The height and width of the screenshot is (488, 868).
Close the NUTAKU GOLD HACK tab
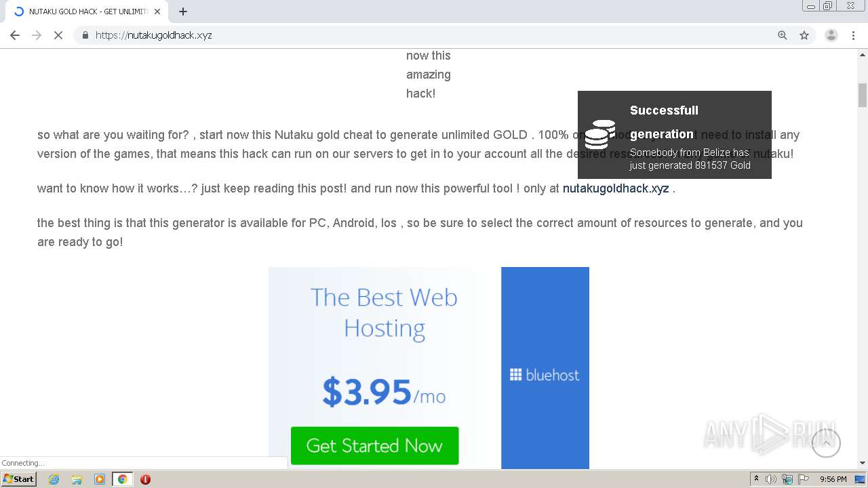tap(157, 12)
